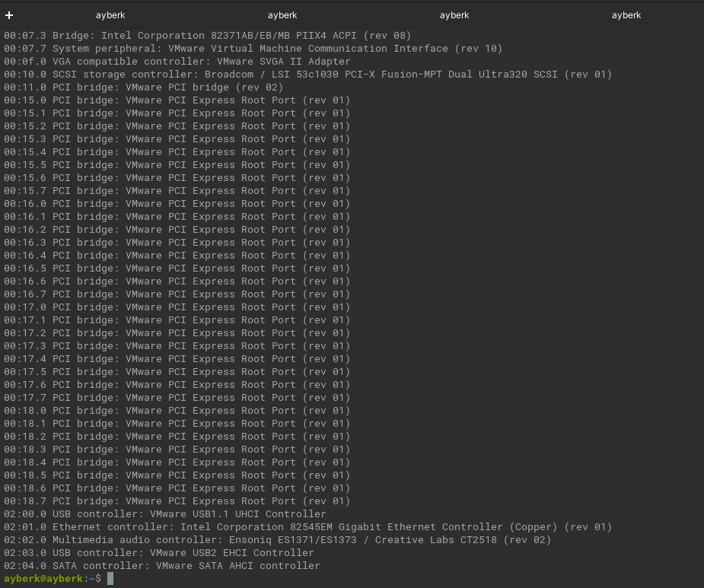Click the 00:07.7 System peripheral line
Viewport: 704px width, 588px height.
pyautogui.click(x=253, y=49)
